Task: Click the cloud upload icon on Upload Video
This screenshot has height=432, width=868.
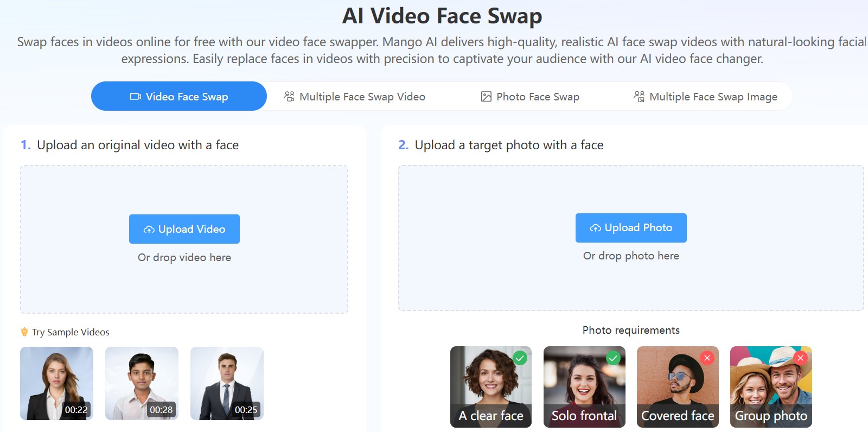Action: pyautogui.click(x=149, y=230)
